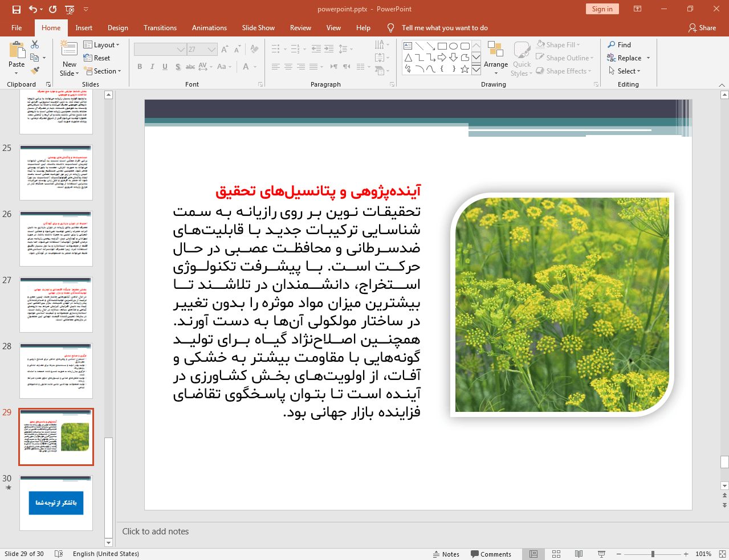Viewport: 729px width, 560px height.
Task: Clear all formatting from text
Action: click(255, 50)
